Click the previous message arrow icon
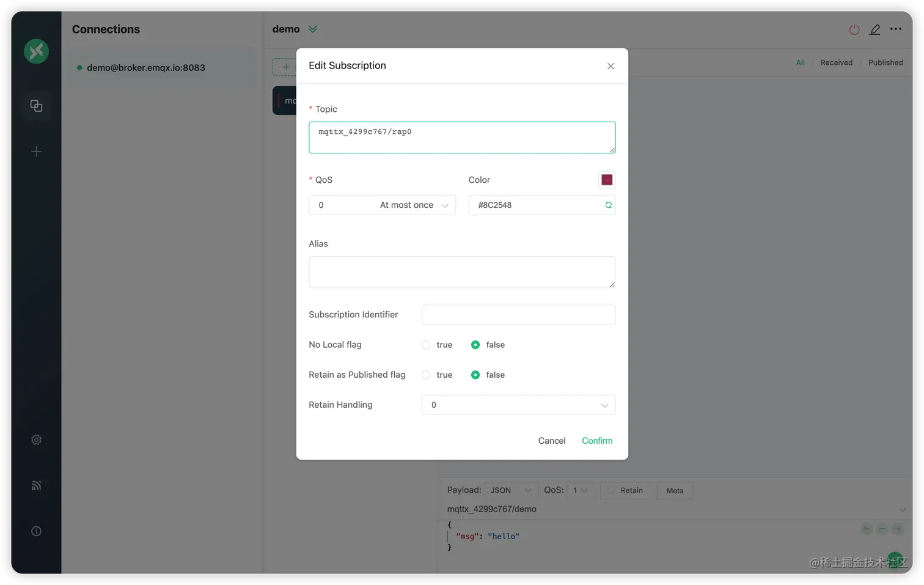Screen dimensions: 924x585 866,529
